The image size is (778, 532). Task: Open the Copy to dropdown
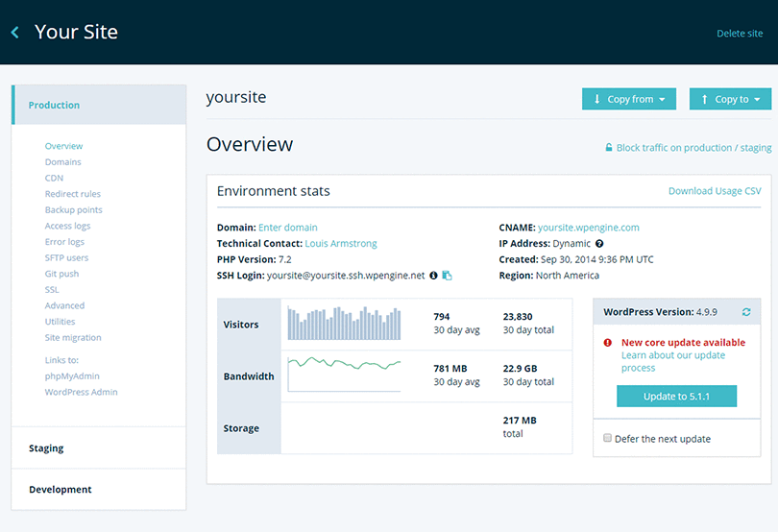pyautogui.click(x=730, y=99)
